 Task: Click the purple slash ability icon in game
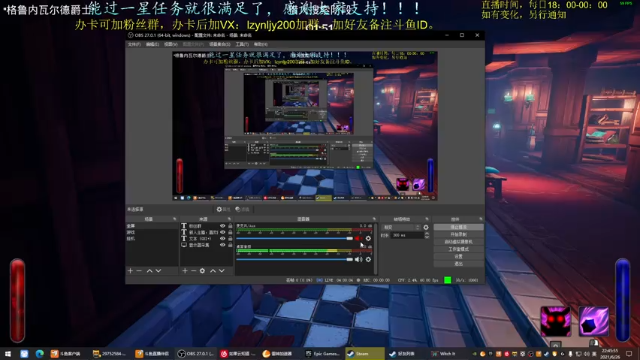(594, 322)
